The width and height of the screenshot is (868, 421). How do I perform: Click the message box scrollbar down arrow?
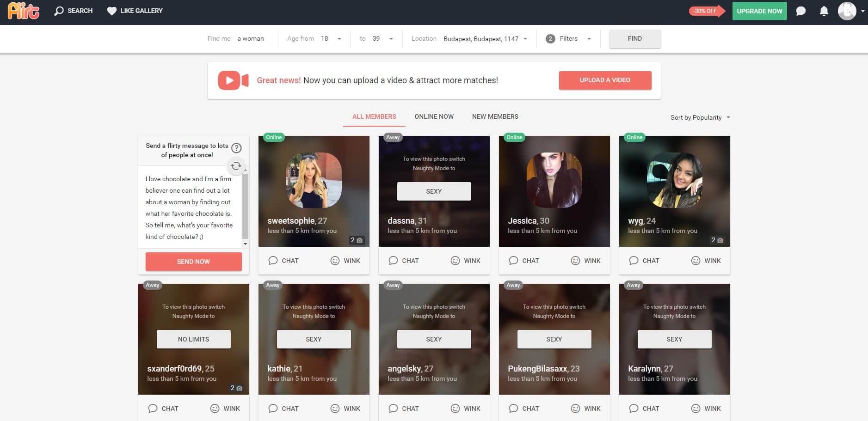tap(245, 244)
